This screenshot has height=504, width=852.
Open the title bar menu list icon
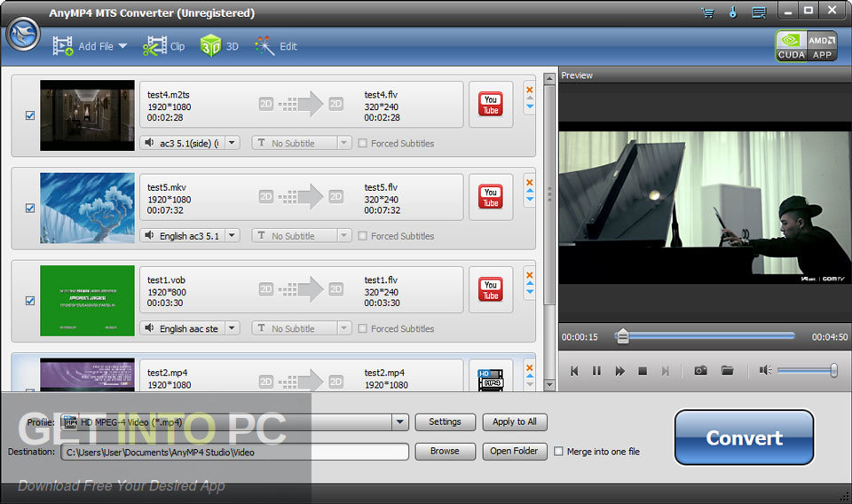click(x=759, y=12)
